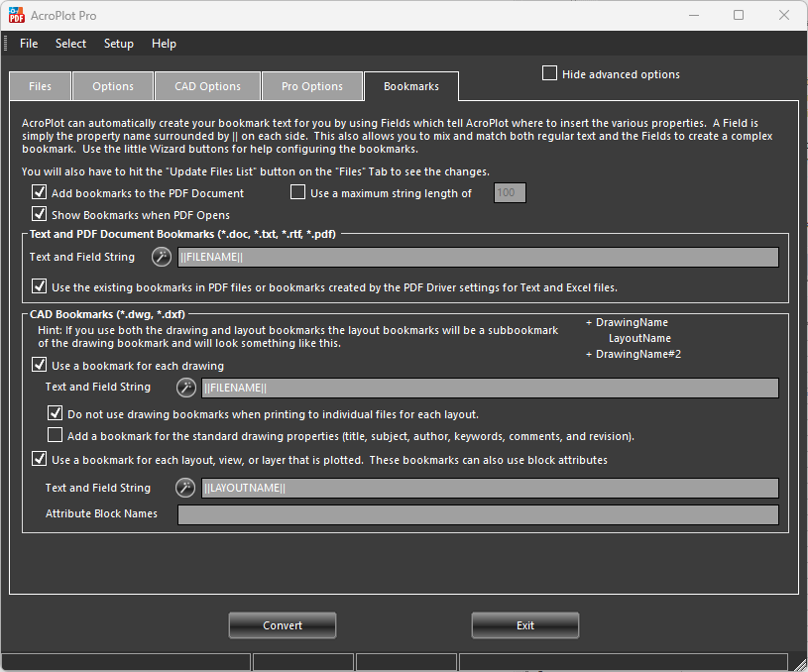Click the AcroPlot Pro app icon in title bar
The height and width of the screenshot is (672, 808).
tap(17, 16)
